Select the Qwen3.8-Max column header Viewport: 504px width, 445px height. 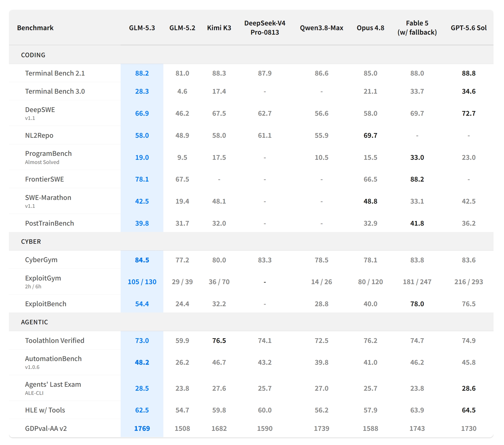321,28
